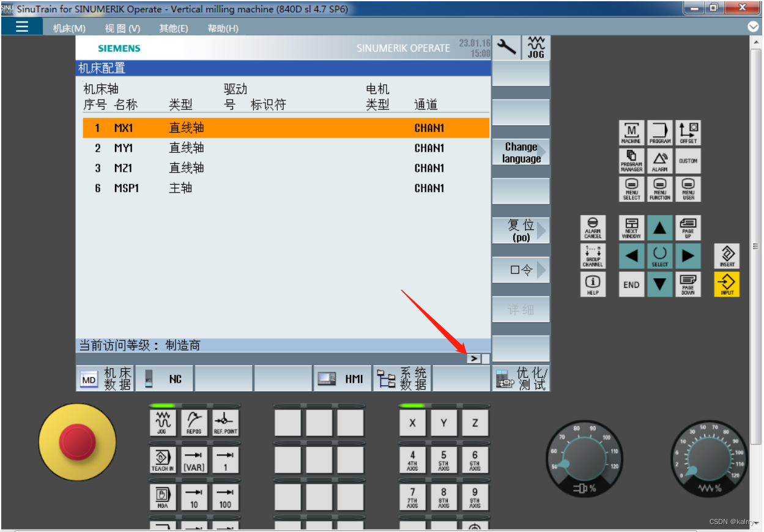Open 系统数据 softkey
Screen dimensions: 764x532
pyautogui.click(x=401, y=379)
